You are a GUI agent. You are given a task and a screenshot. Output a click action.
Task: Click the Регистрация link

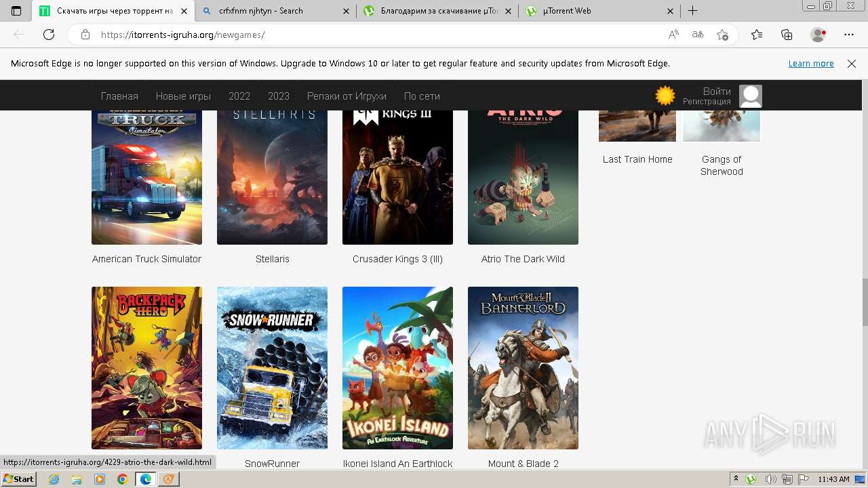point(707,102)
